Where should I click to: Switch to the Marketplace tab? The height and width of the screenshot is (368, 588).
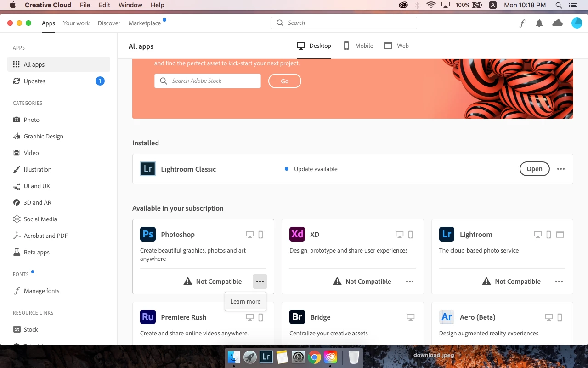(x=145, y=23)
